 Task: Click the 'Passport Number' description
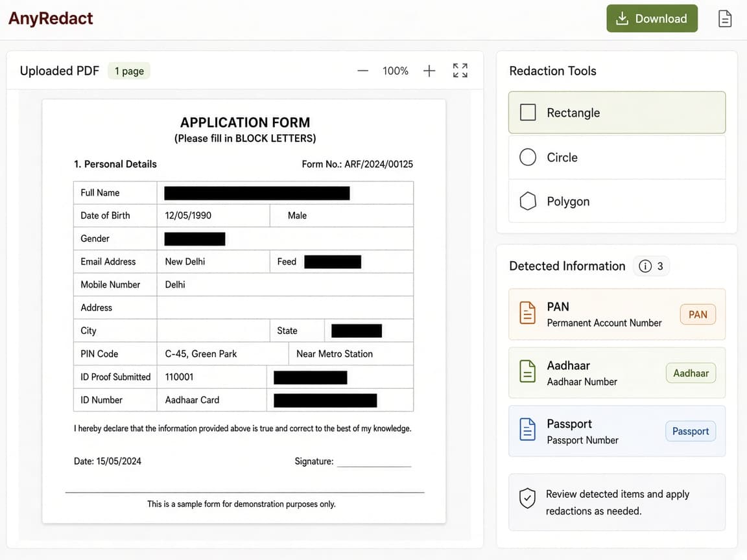point(582,440)
